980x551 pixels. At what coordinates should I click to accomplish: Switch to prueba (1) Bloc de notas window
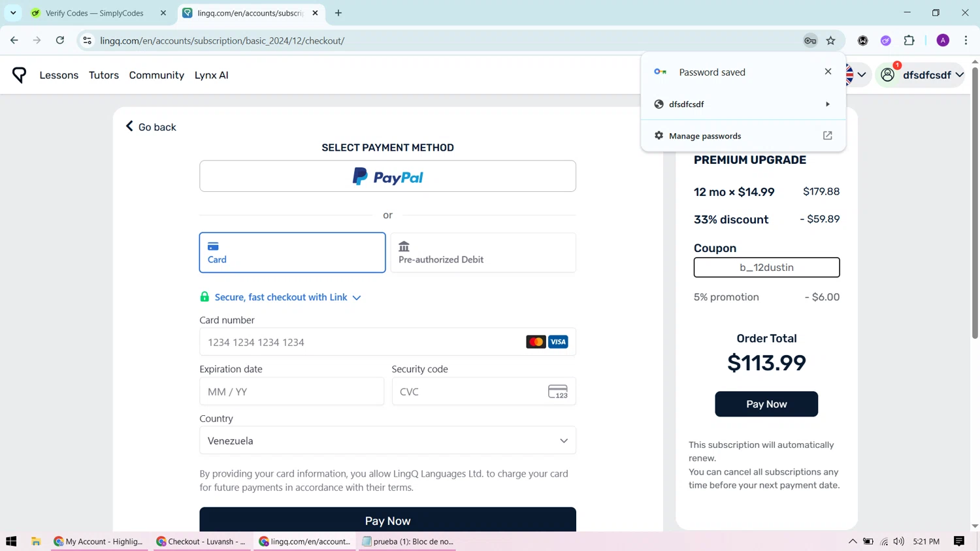[408, 541]
